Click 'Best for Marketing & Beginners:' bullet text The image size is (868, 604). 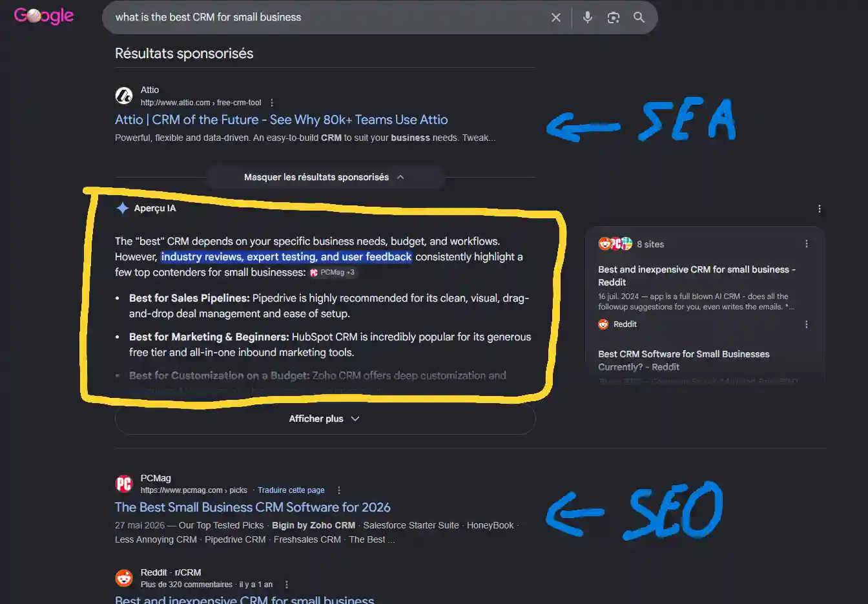point(209,337)
